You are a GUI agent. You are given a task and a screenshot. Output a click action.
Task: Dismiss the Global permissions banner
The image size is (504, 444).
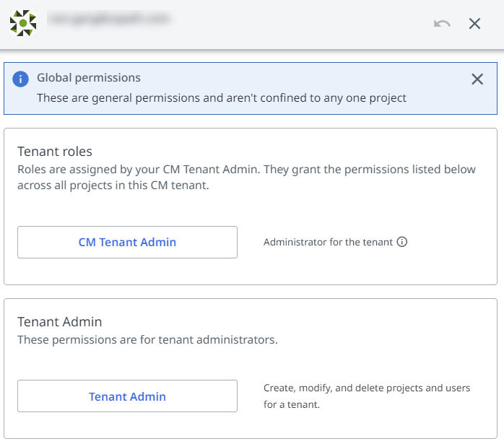[477, 79]
